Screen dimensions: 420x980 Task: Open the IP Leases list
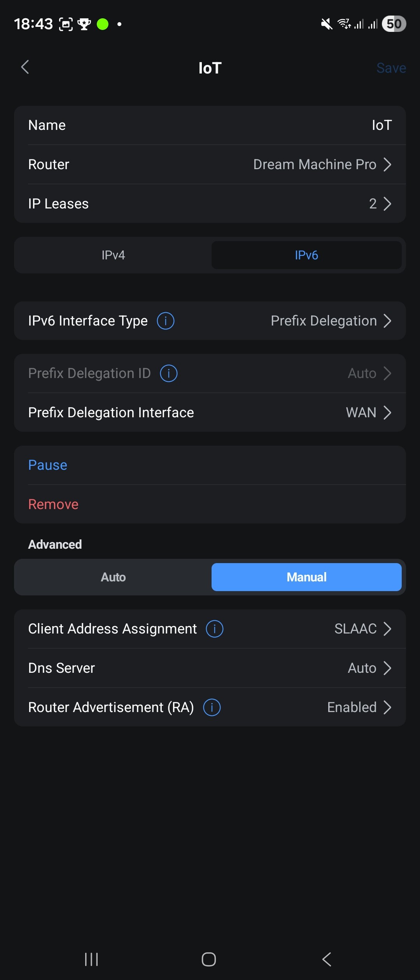click(210, 204)
